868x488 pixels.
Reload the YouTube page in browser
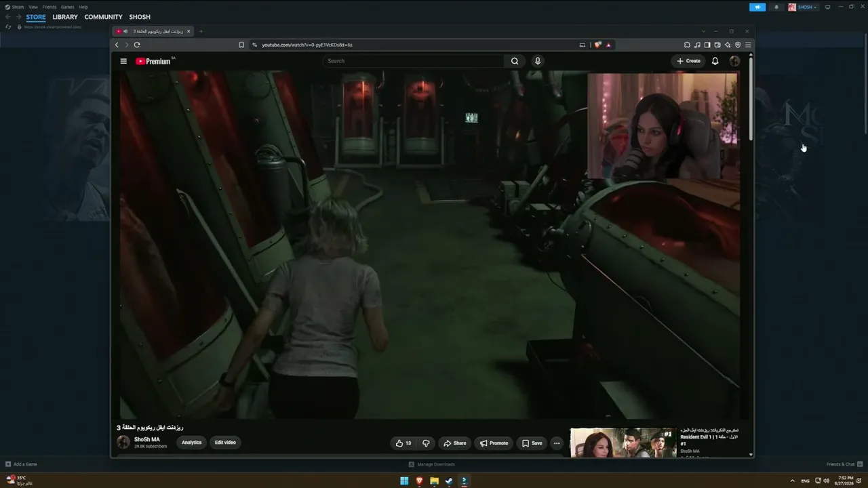coord(137,45)
